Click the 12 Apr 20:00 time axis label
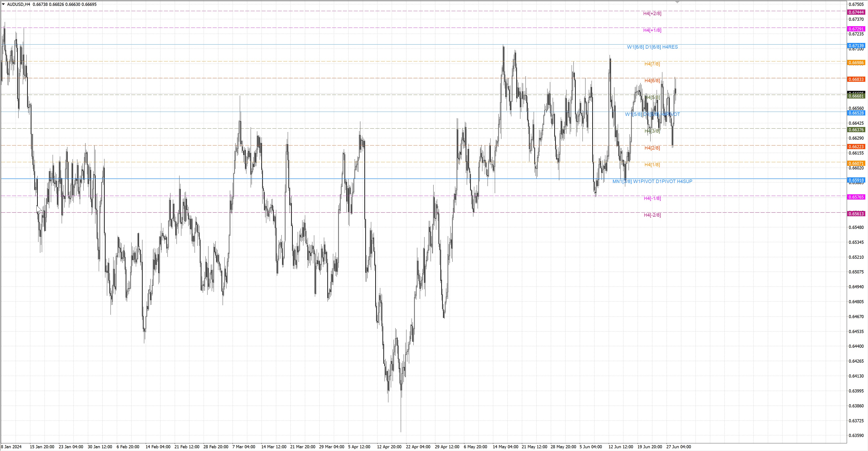 pos(389,447)
